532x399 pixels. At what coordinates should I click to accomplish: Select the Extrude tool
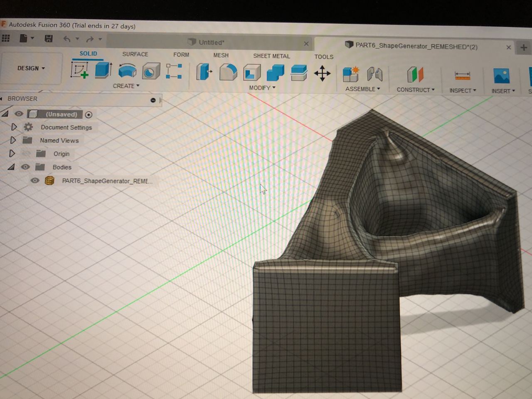click(x=103, y=70)
